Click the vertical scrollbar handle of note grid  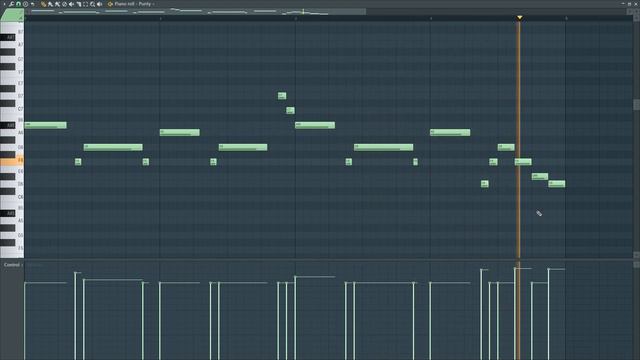pyautogui.click(x=636, y=104)
